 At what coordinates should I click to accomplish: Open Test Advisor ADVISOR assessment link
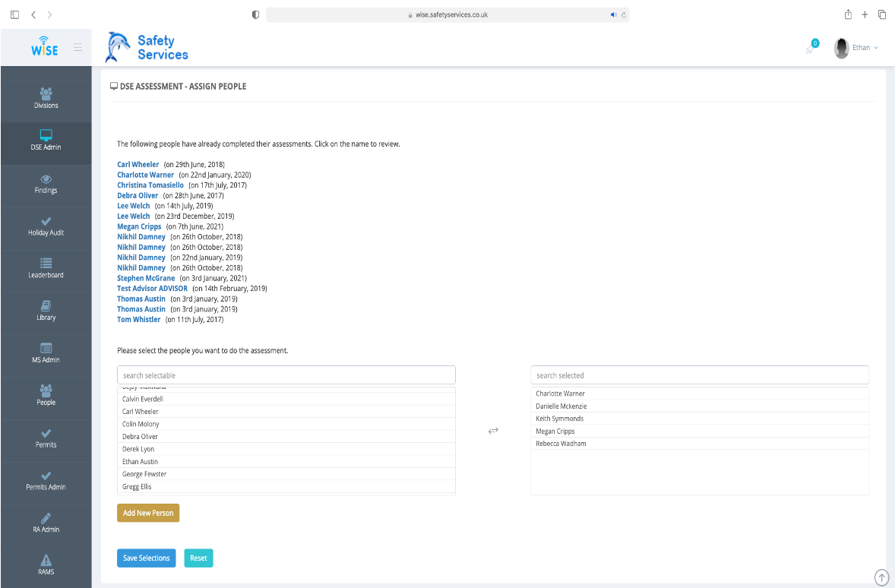pos(153,288)
